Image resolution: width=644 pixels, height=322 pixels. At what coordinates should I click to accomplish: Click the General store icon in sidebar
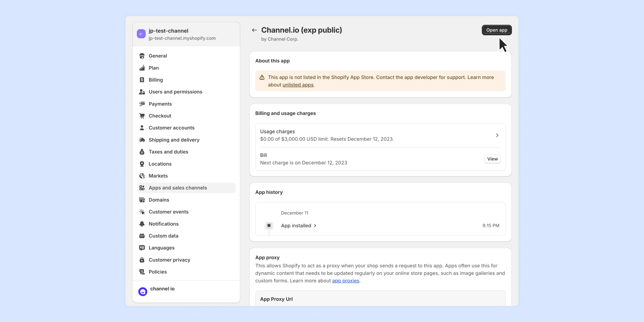(142, 56)
